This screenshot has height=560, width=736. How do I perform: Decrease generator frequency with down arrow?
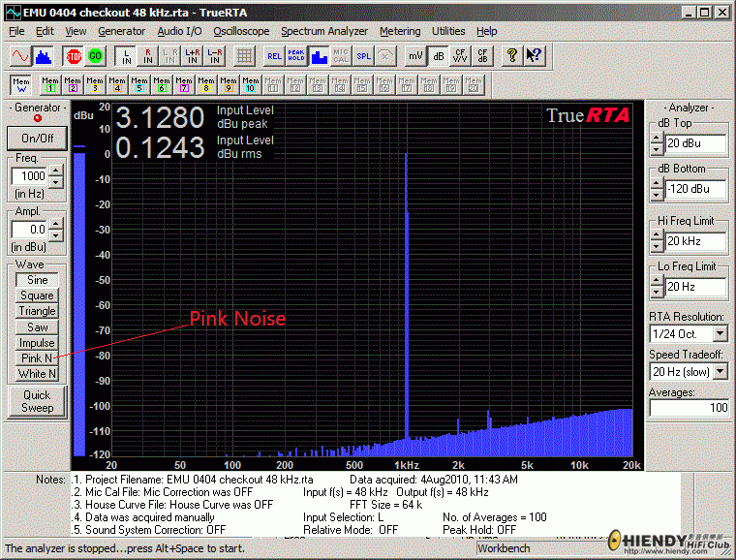click(56, 182)
